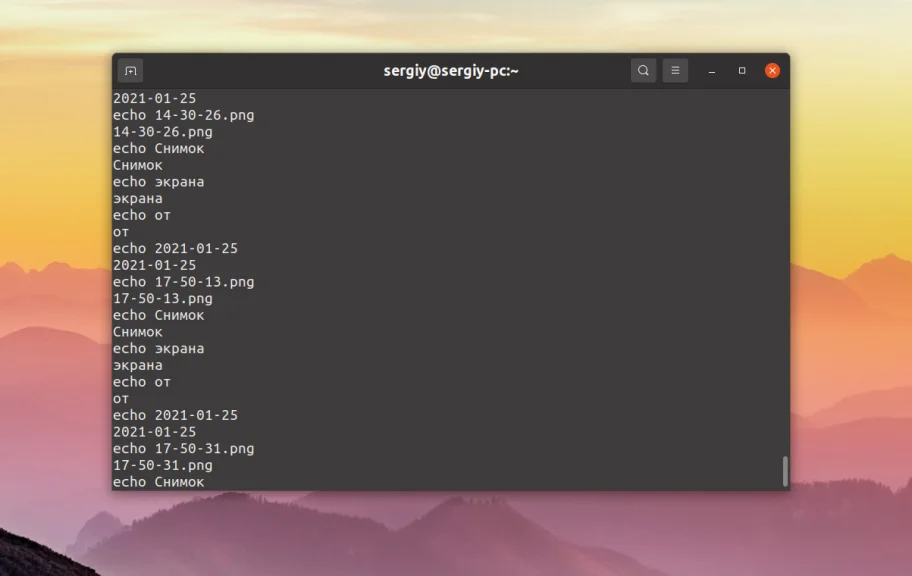The image size is (912, 576).
Task: Minimize the terminal window
Action: click(x=710, y=71)
